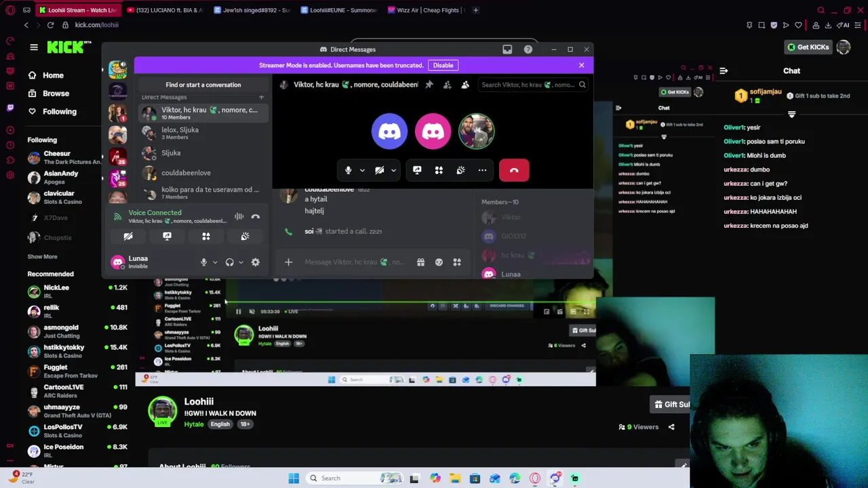Open the couldabeenlove direct message
Screen dimensions: 868x488
(203, 173)
